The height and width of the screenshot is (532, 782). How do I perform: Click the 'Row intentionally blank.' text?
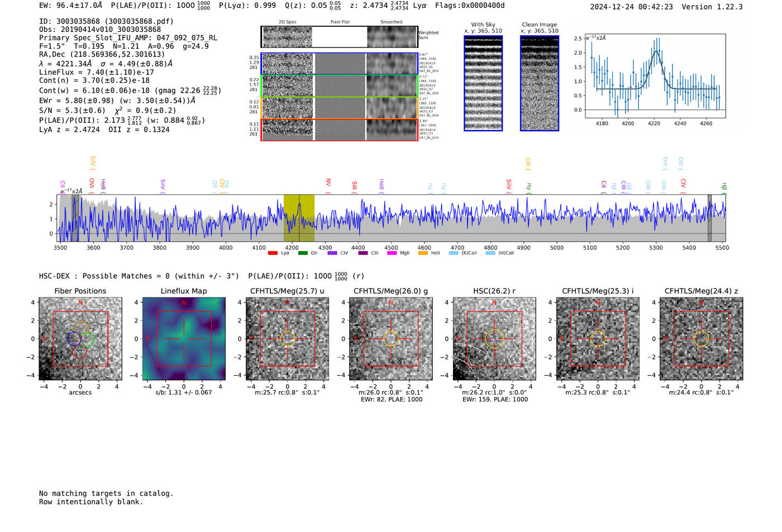[91, 502]
